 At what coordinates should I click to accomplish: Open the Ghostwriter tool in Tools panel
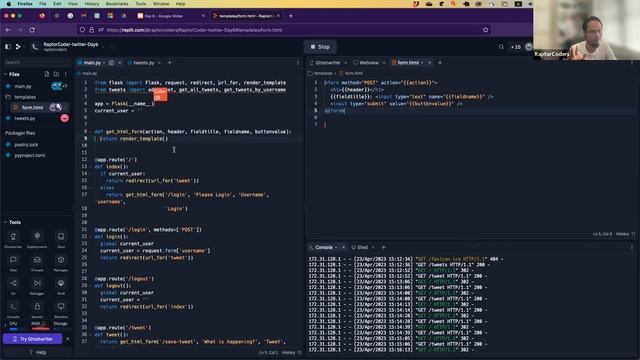pos(13,240)
